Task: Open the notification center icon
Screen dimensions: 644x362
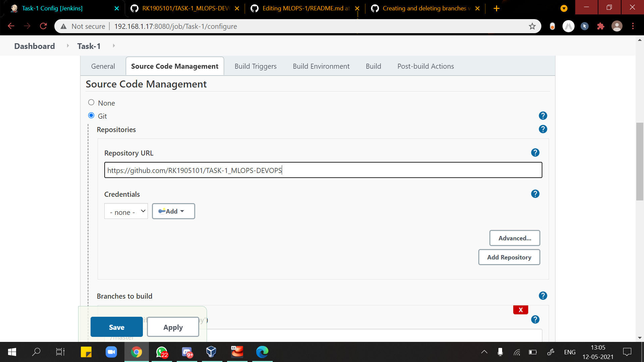Action: [627, 352]
